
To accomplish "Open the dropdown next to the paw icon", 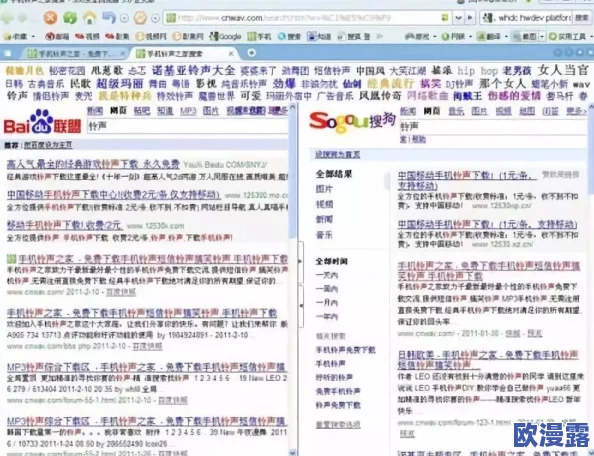I will pyautogui.click(x=155, y=18).
